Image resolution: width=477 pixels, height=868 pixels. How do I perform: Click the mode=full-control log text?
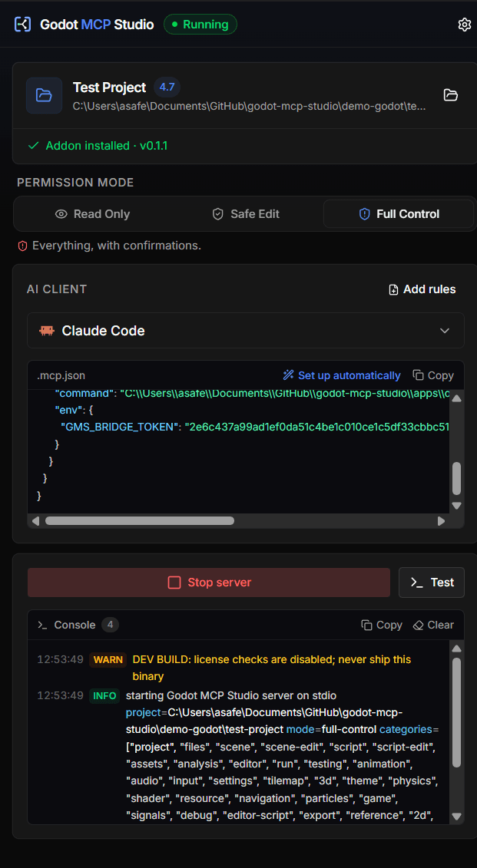tap(331, 729)
